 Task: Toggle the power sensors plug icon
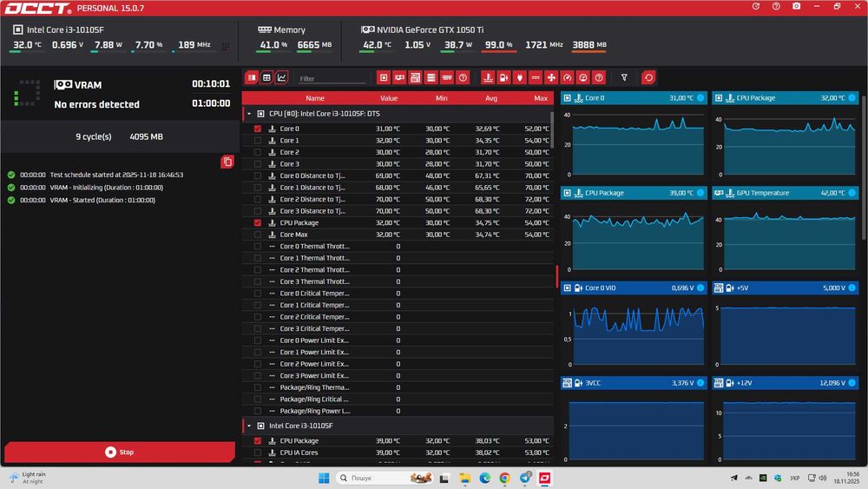(x=519, y=78)
